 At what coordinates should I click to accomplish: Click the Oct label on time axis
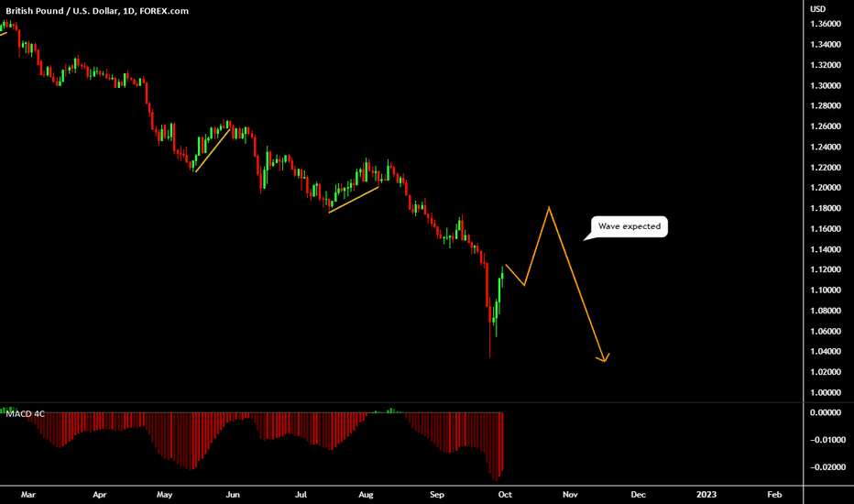506,495
